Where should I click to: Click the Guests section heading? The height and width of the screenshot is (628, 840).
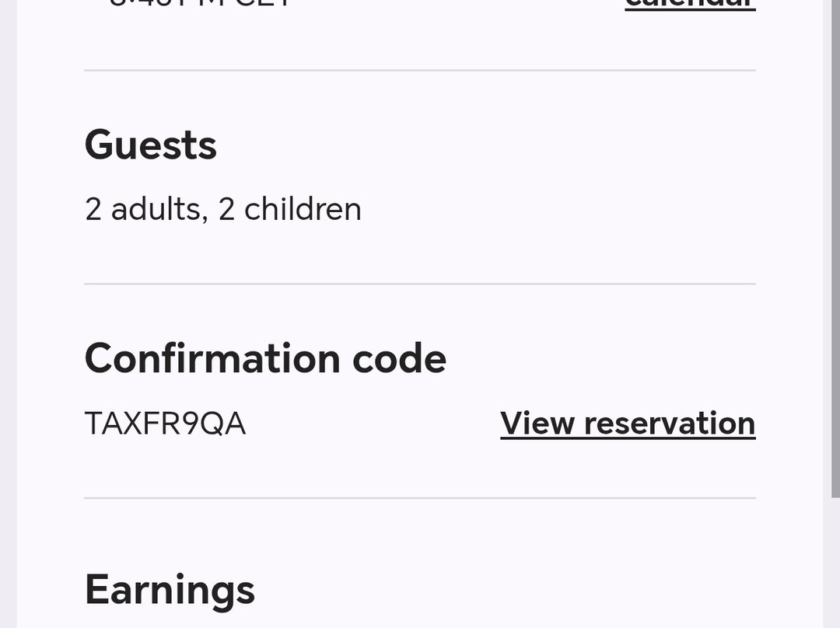click(150, 145)
